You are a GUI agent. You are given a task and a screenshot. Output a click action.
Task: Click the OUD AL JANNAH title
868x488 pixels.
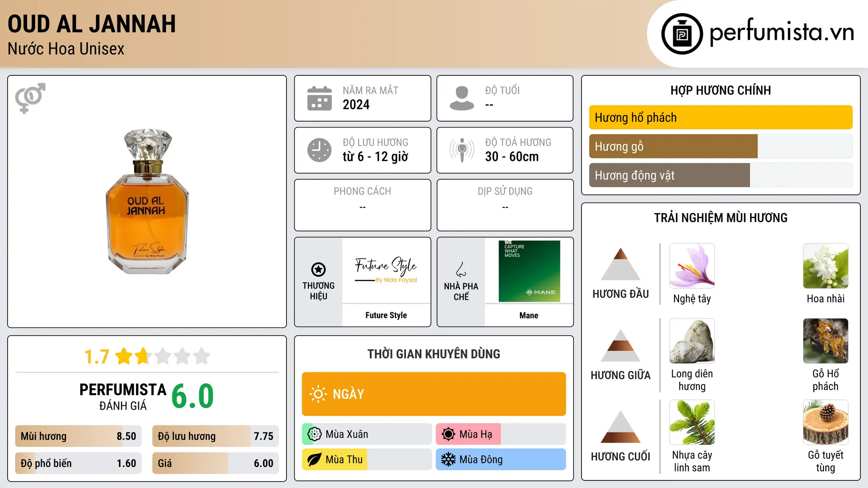(x=92, y=24)
